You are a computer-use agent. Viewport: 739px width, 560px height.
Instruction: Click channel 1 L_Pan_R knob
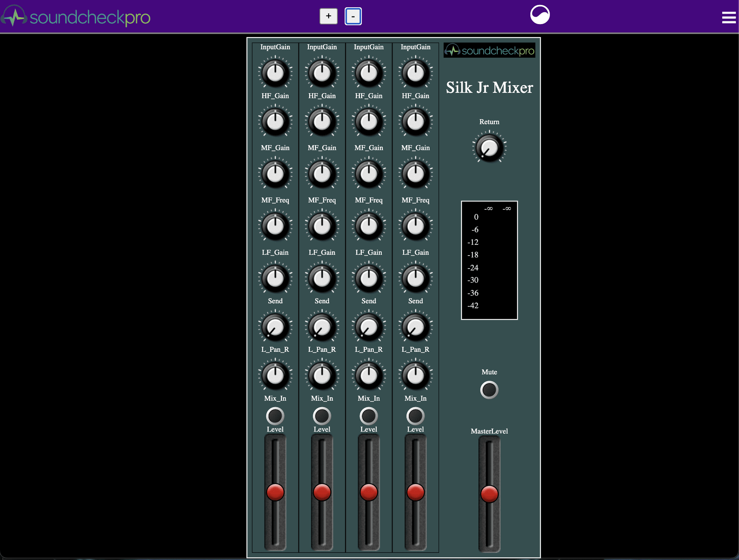click(x=275, y=375)
